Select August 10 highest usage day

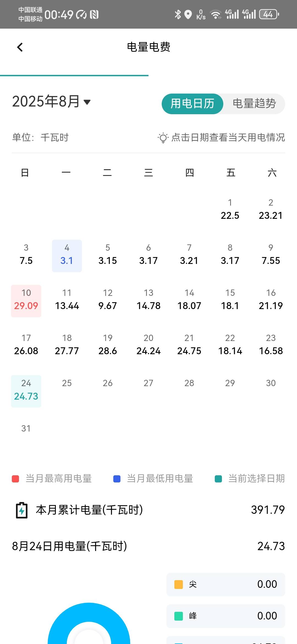pyautogui.click(x=26, y=301)
